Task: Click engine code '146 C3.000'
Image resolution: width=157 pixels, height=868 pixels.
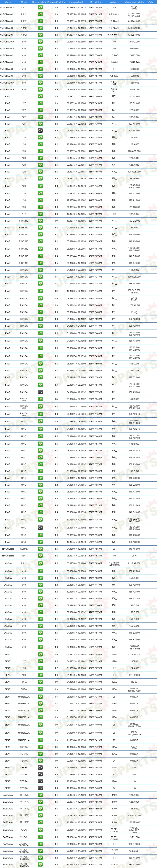Action: point(134,478)
